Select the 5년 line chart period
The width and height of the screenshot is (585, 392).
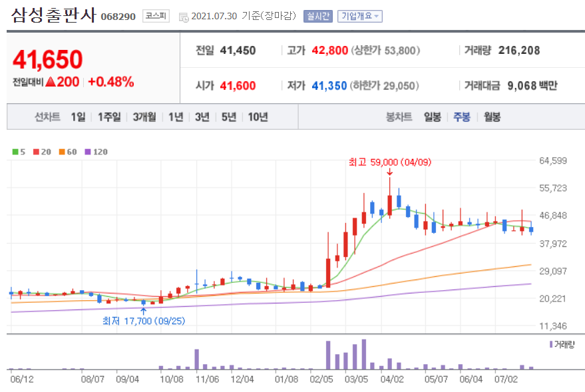click(x=229, y=117)
